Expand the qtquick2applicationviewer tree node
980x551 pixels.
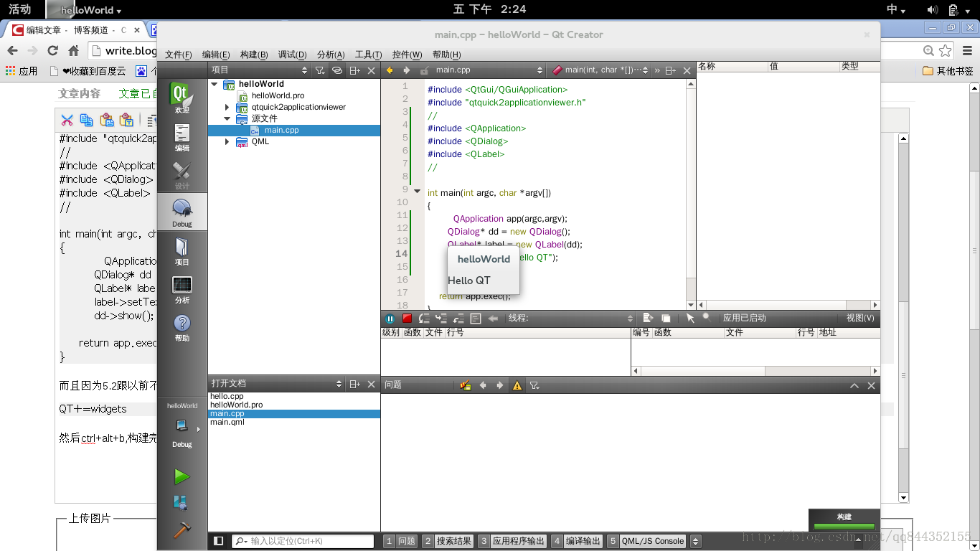tap(227, 107)
